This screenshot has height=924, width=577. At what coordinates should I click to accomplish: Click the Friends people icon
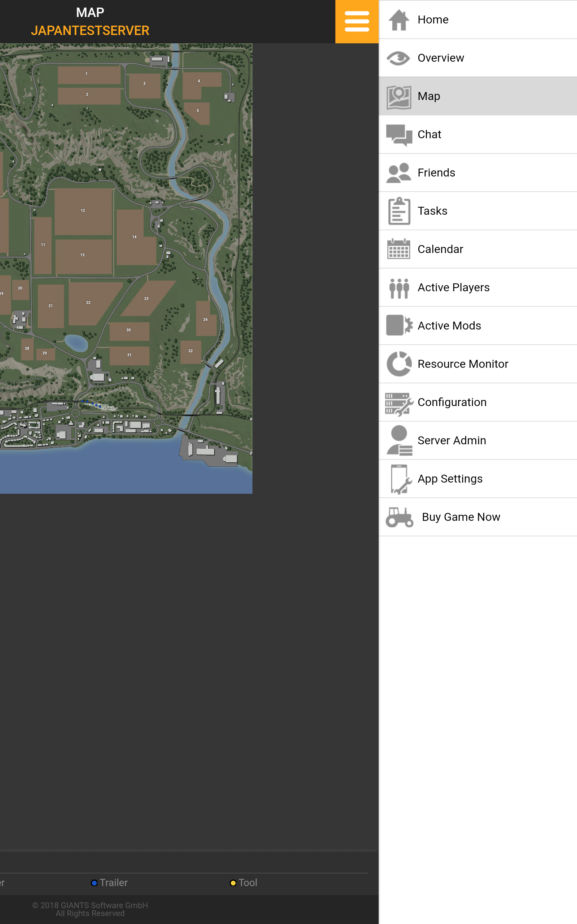tap(398, 173)
